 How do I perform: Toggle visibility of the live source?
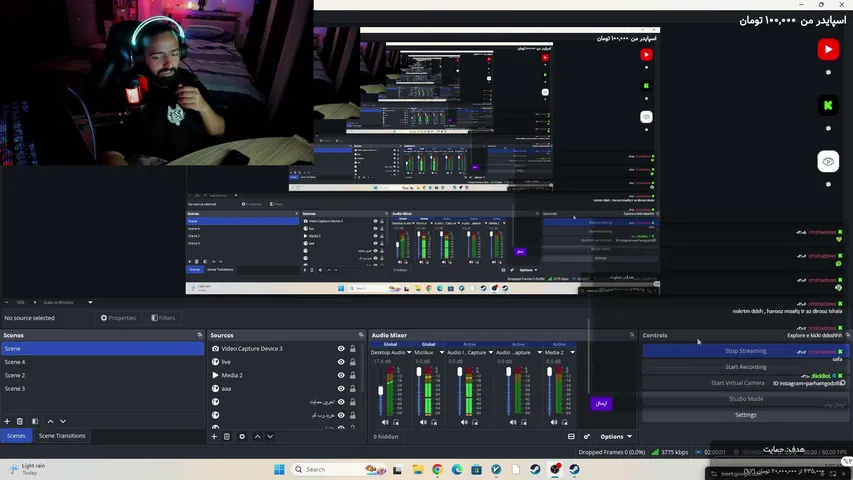point(341,362)
